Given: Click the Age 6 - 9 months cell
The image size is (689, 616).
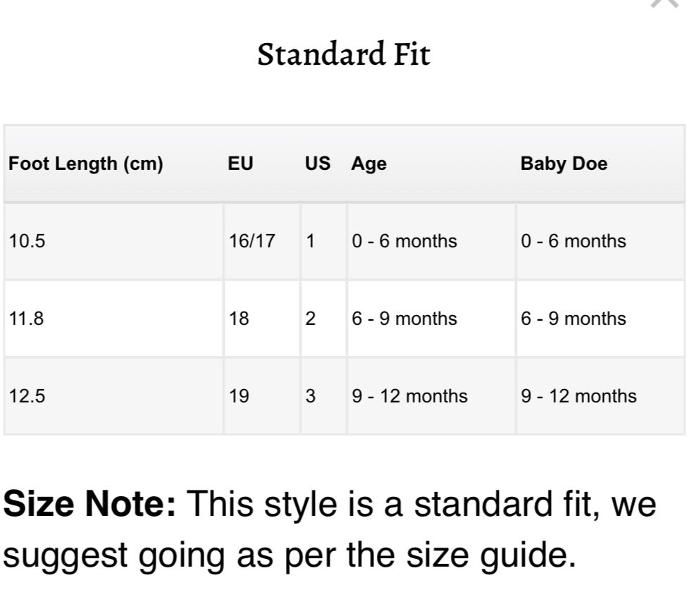Looking at the screenshot, I should 431,319.
